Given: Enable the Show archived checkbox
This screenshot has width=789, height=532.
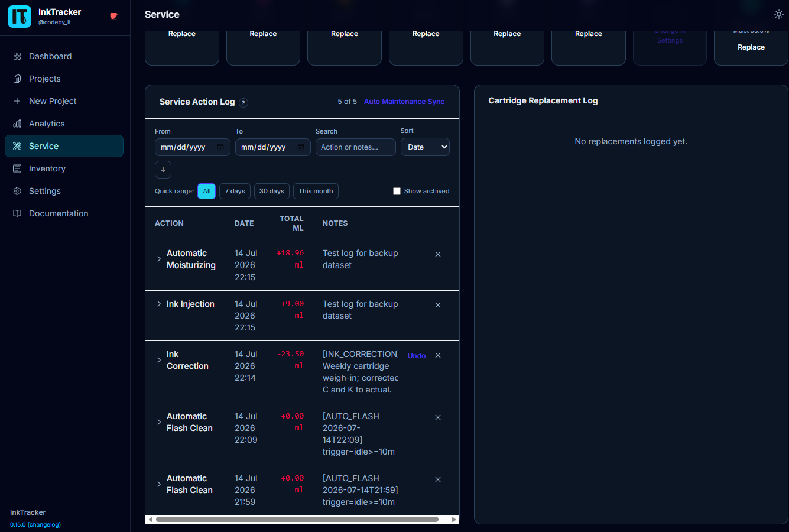Looking at the screenshot, I should pos(397,191).
